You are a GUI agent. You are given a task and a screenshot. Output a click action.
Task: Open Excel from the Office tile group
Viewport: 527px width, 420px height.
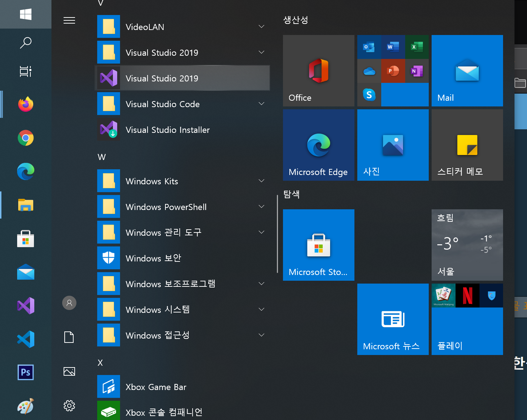tap(417, 47)
